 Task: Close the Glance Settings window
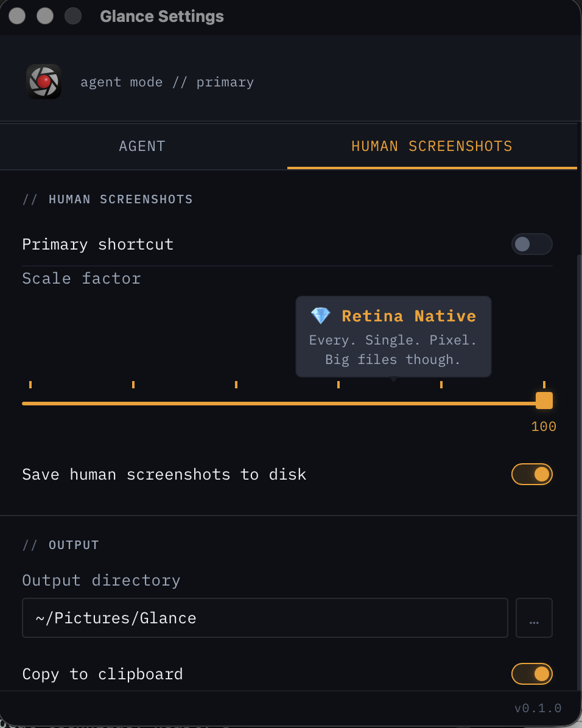click(17, 16)
